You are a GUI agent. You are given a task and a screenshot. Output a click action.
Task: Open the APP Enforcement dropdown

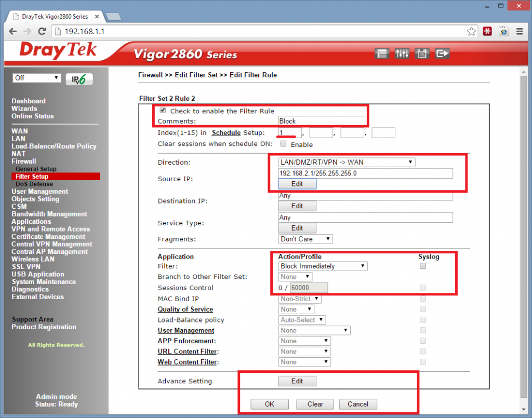coord(304,341)
